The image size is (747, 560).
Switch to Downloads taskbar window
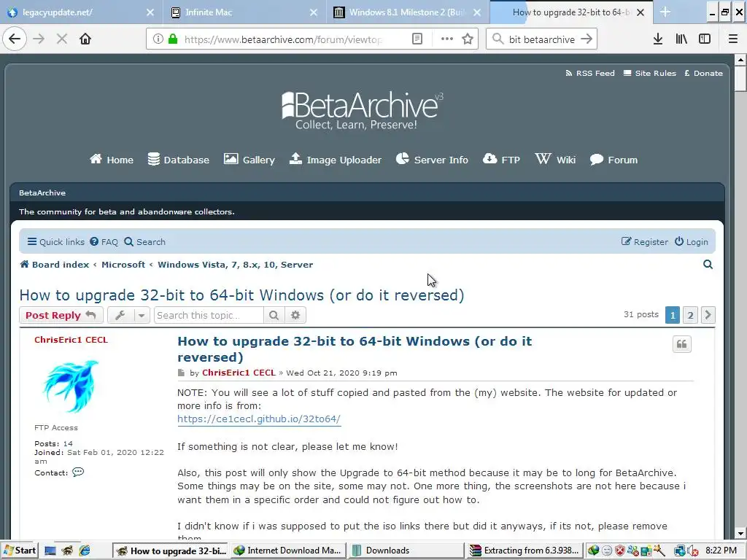(405, 551)
